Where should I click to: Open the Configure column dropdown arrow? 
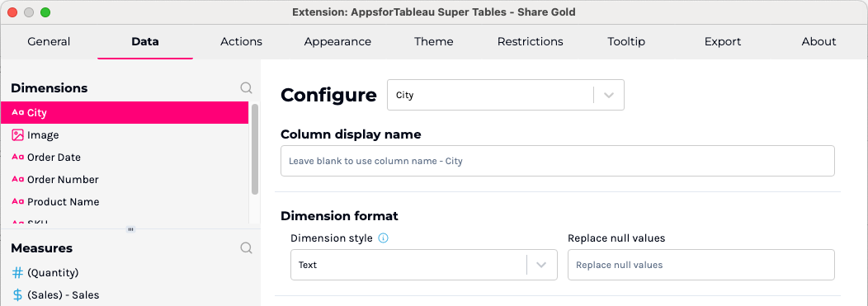[609, 95]
